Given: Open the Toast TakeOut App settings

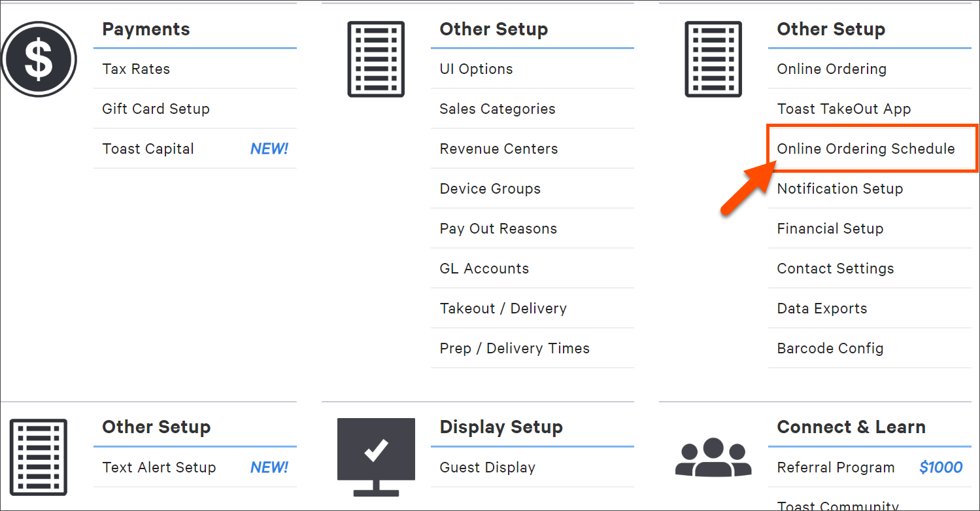Looking at the screenshot, I should click(843, 109).
